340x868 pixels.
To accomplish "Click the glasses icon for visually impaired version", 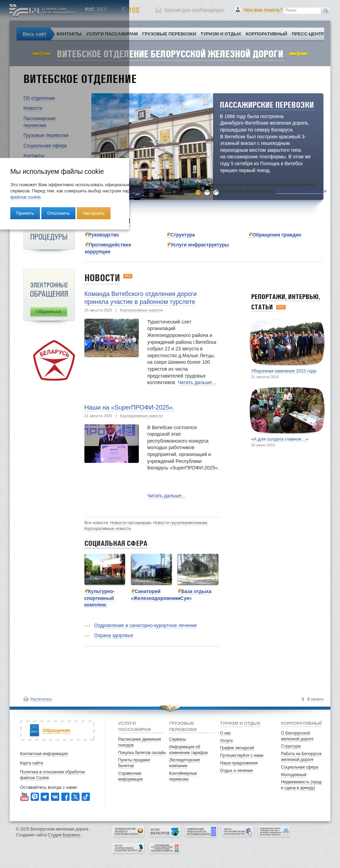I will [158, 10].
